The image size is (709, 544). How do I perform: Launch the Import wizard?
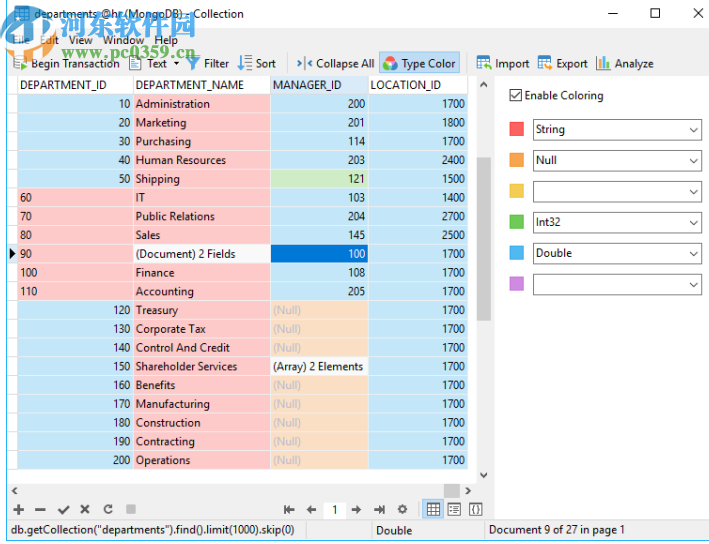(502, 63)
